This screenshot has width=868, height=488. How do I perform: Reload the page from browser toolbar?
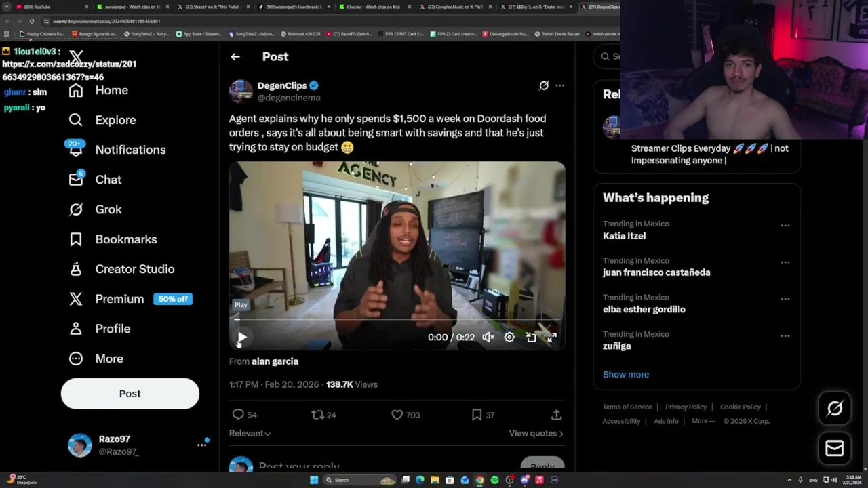pyautogui.click(x=31, y=21)
